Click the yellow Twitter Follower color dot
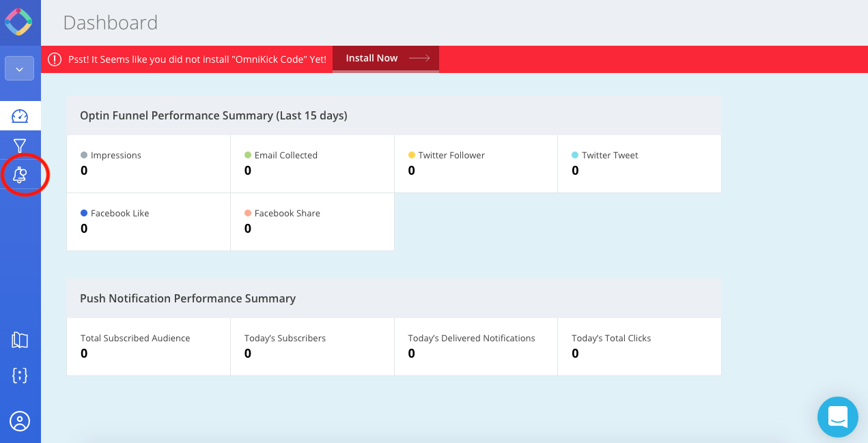 tap(412, 156)
